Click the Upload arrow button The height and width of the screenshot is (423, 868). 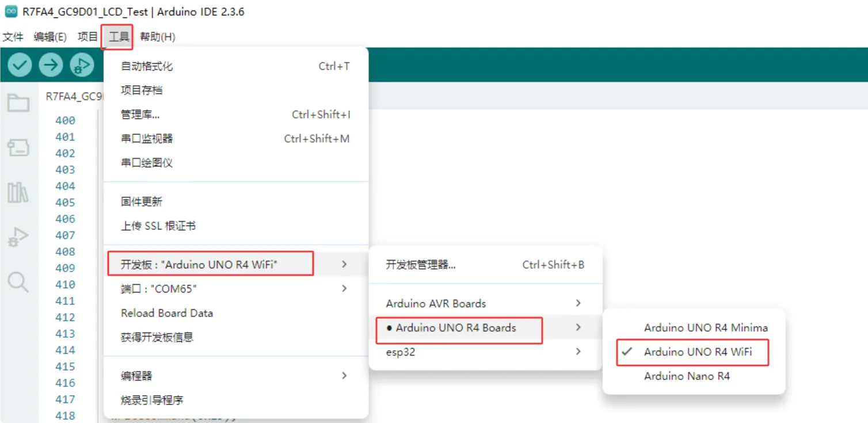tap(51, 65)
